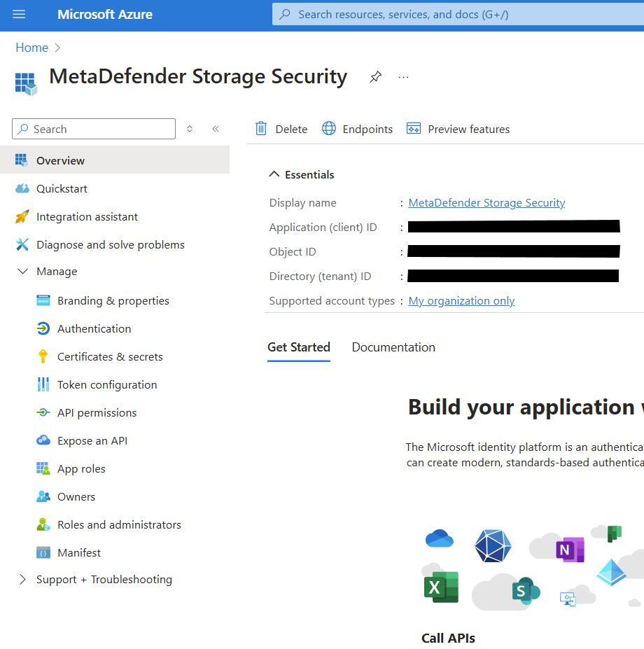Screen dimensions: 644x649
Task: Open the Overview menu item
Action: [115, 160]
